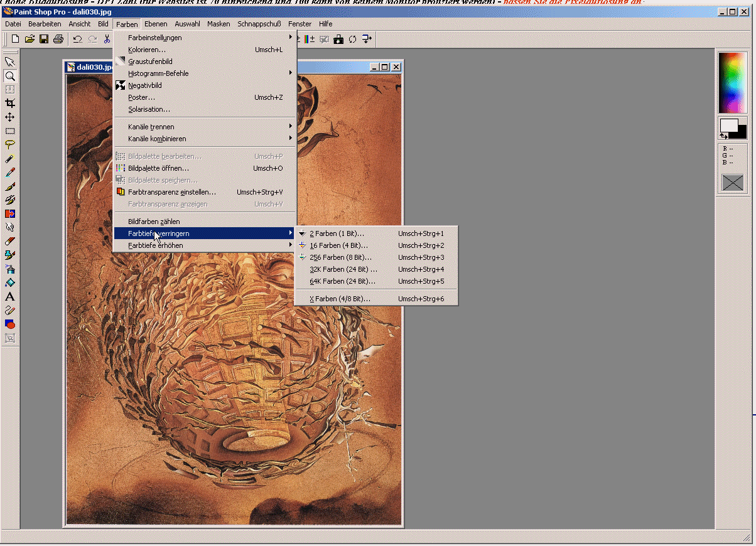
Task: Select the rectangular Selection tool
Action: coord(10,131)
